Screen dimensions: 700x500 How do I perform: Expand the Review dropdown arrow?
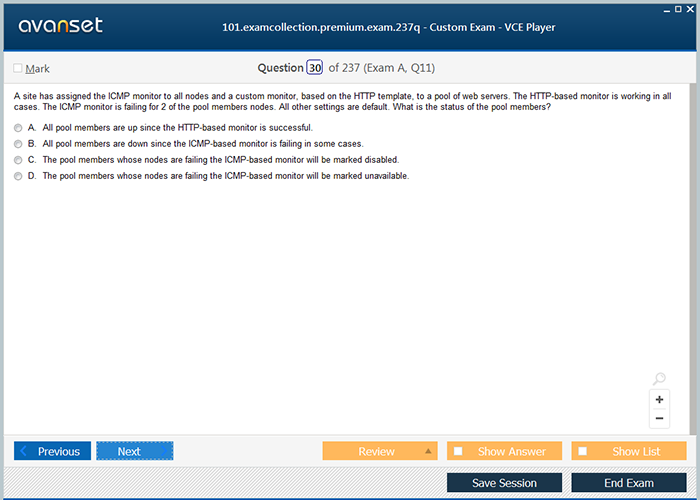(x=429, y=451)
